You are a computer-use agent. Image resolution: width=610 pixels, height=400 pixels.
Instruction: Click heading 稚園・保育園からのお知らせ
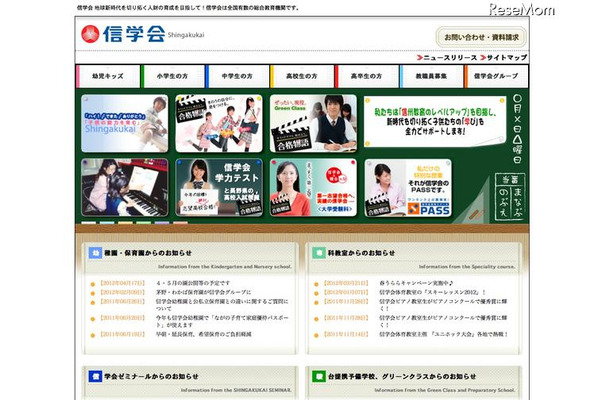pos(148,253)
